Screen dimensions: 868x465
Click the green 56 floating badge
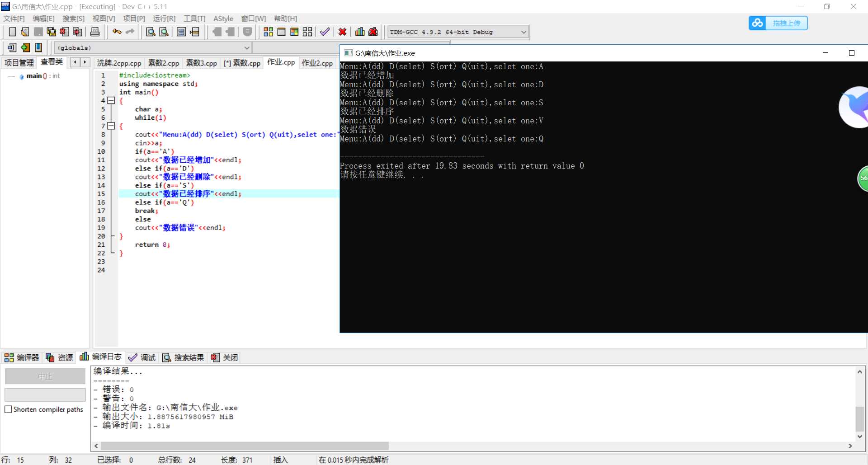[863, 178]
